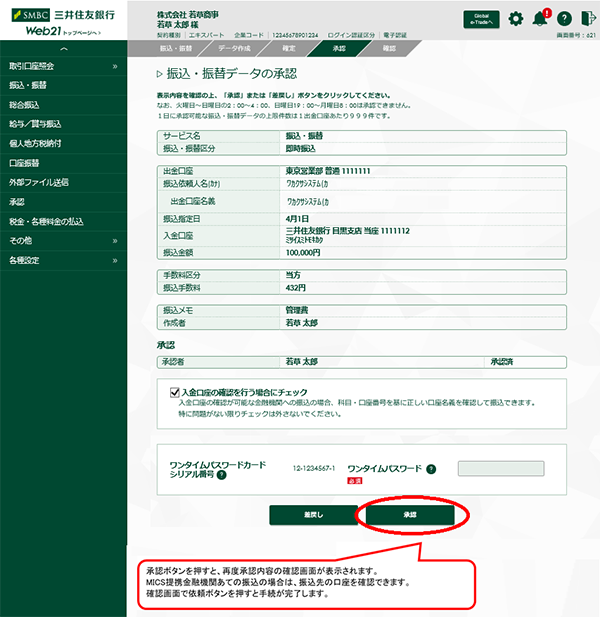Open the help question mark icon in header
Screen dimensions: 600x617
point(565,19)
